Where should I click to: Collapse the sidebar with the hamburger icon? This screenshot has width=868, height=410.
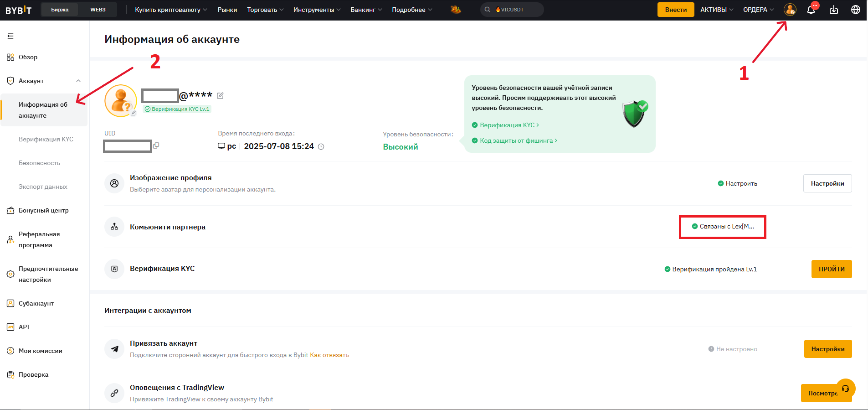(10, 36)
